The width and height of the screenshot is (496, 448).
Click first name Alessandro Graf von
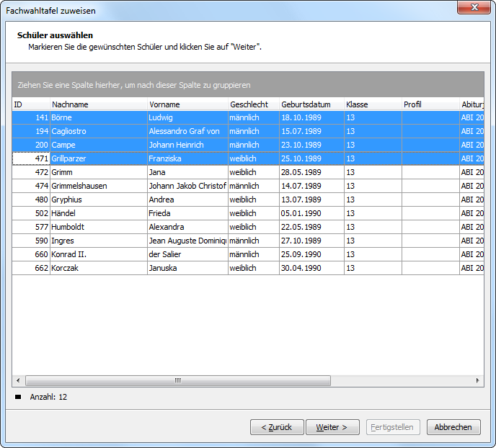184,131
